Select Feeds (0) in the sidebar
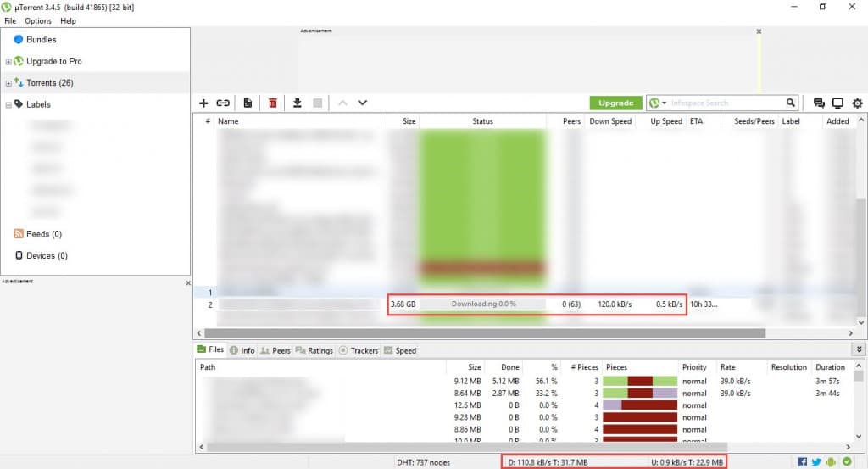Screen dimensions: 868x469 [43, 234]
